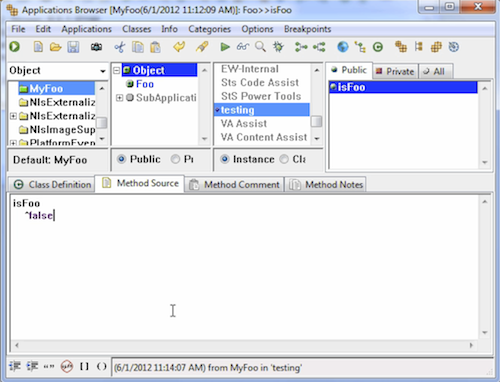Click the blue globe icon in toolbar
This screenshot has width=500, height=382.
[343, 47]
